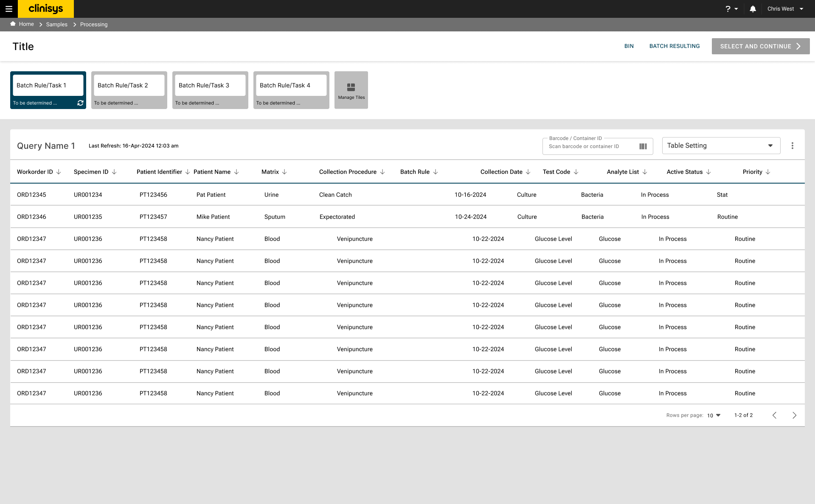The width and height of the screenshot is (815, 504).
Task: Select Mike Patient name cell
Action: (x=213, y=217)
